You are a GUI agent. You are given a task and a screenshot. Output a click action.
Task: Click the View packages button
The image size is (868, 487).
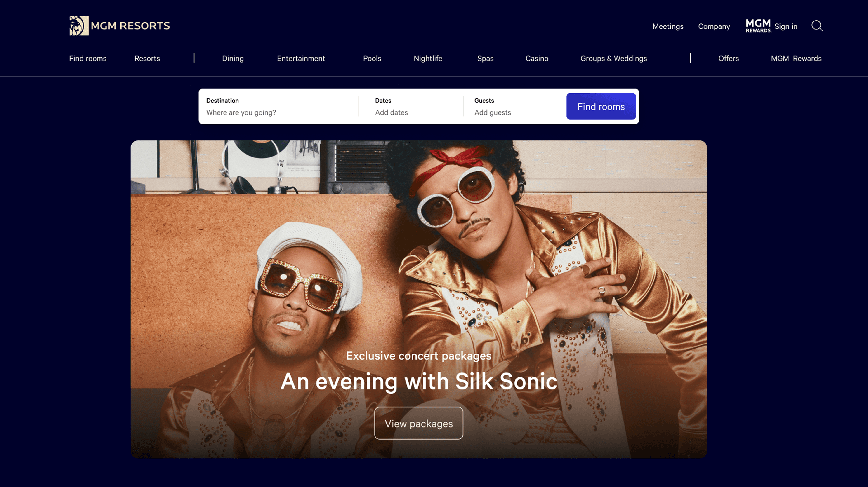coord(419,423)
